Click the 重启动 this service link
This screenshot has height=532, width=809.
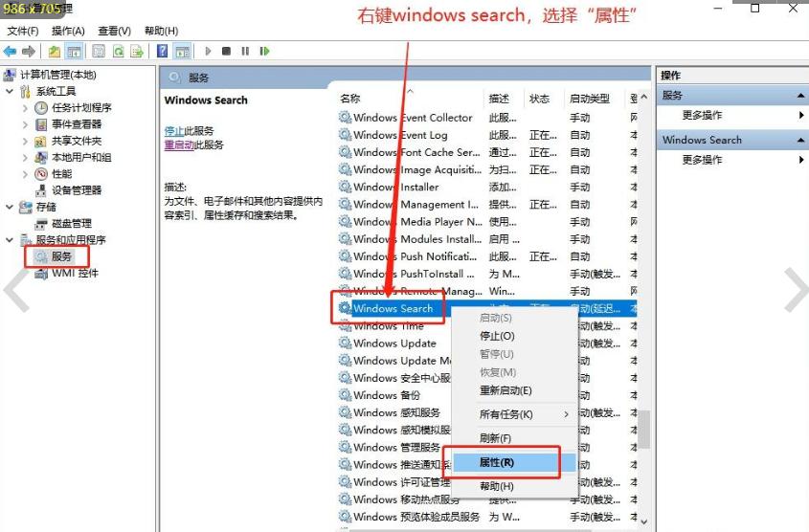click(179, 144)
